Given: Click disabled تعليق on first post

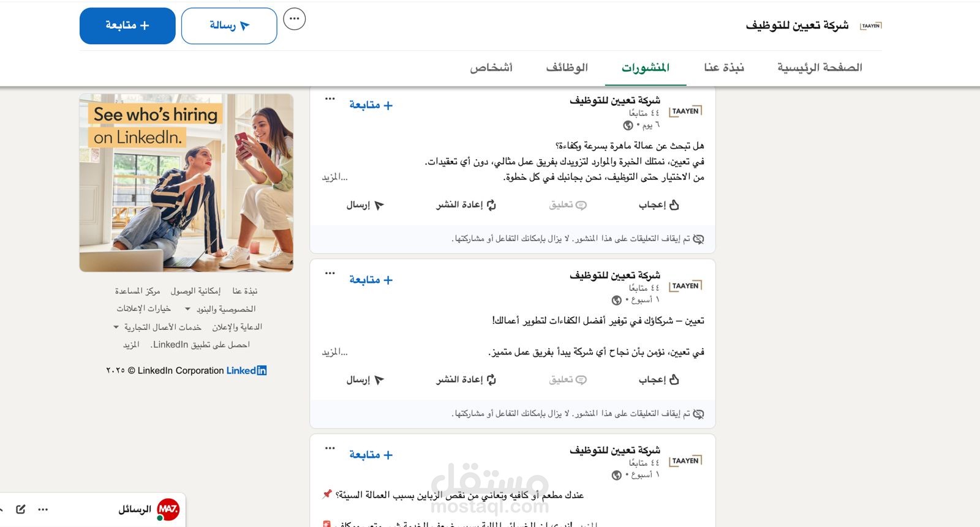Looking at the screenshot, I should (x=568, y=205).
